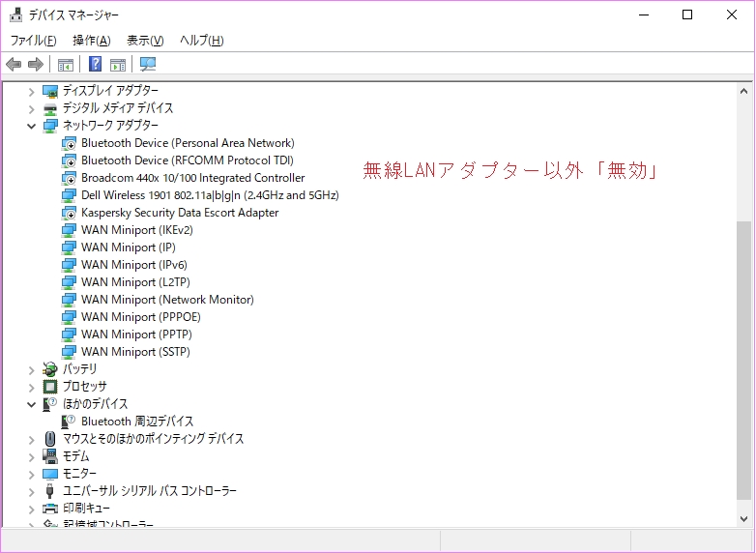This screenshot has height=553, width=756.
Task: Expand the デジタル メディア デバイス node
Action: pos(31,109)
